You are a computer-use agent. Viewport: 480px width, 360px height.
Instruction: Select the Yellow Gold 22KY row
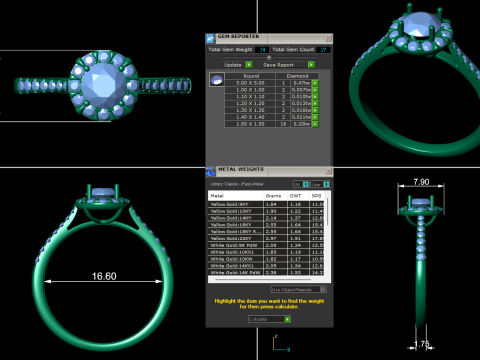tap(266, 239)
